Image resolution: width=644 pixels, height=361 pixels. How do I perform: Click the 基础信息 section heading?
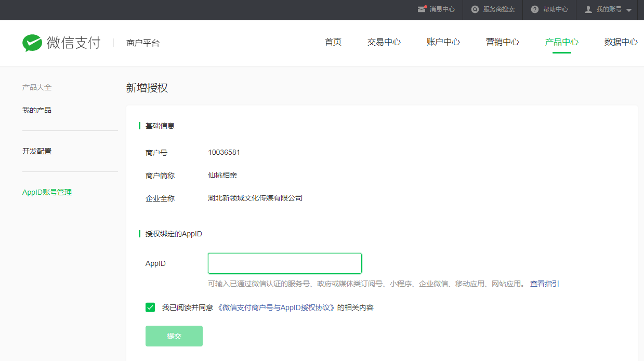click(x=160, y=126)
